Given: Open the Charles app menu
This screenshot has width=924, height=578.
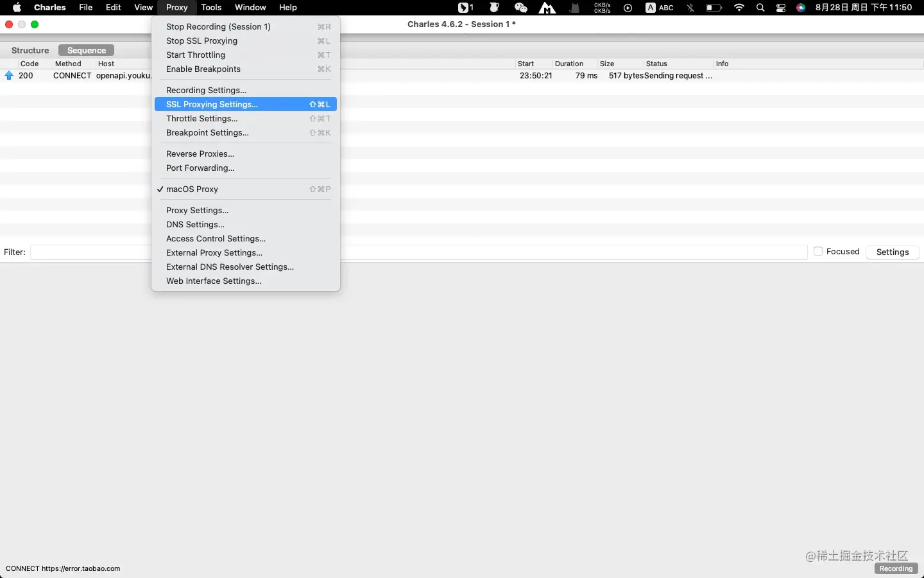Looking at the screenshot, I should pos(50,8).
